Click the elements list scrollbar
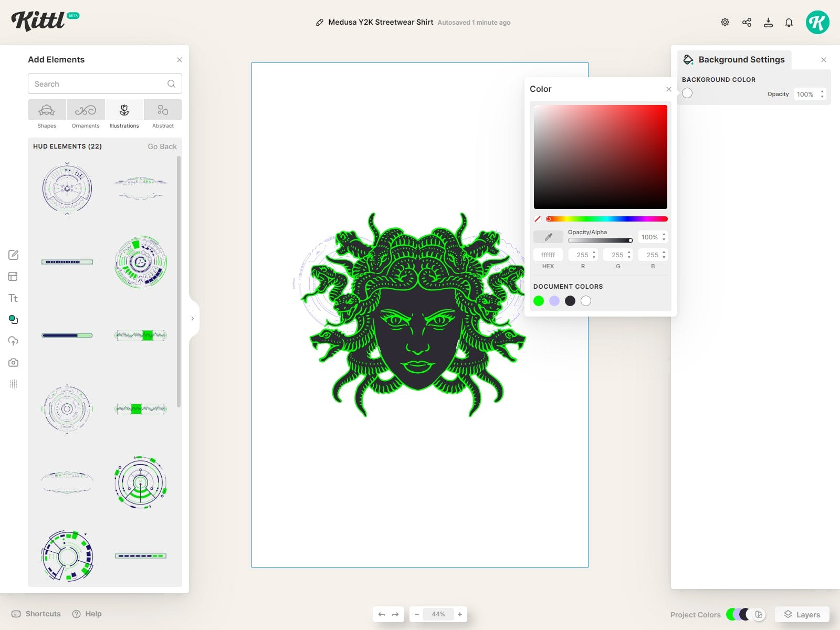The image size is (840, 630). pos(178,281)
